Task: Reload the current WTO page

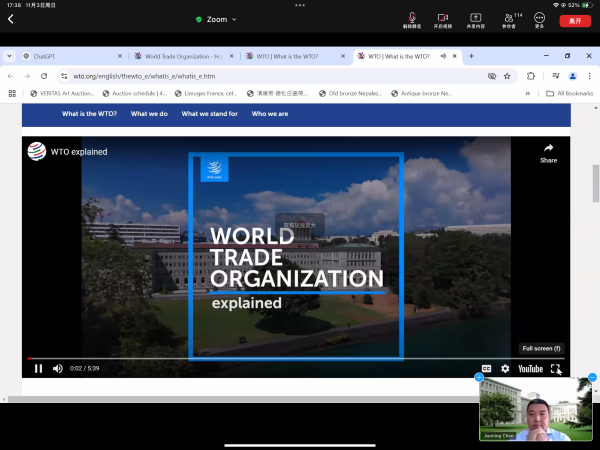Action: [x=44, y=75]
